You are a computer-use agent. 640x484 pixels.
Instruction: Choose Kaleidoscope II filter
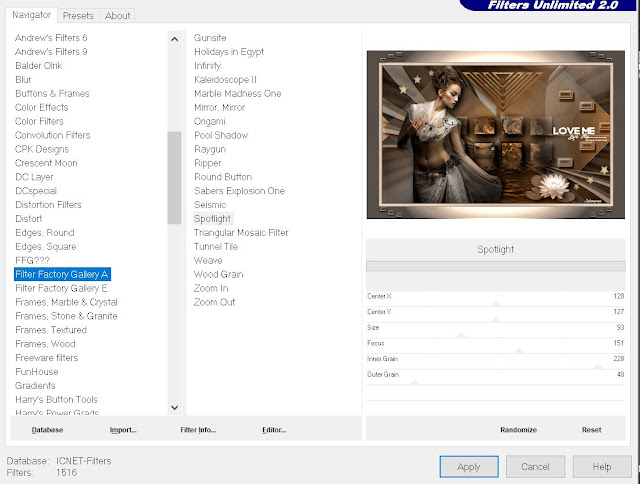pyautogui.click(x=225, y=79)
